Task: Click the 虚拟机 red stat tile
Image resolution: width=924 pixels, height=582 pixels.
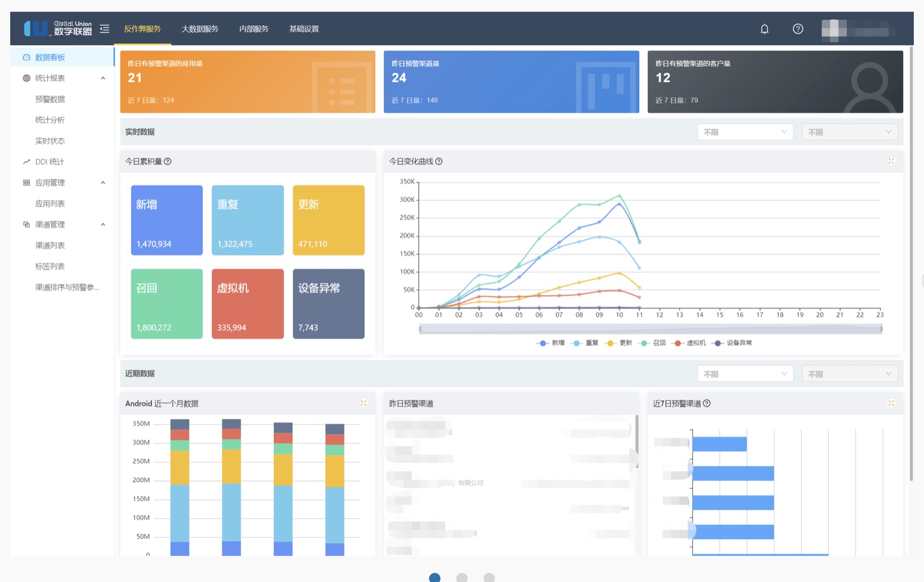Action: 248,304
